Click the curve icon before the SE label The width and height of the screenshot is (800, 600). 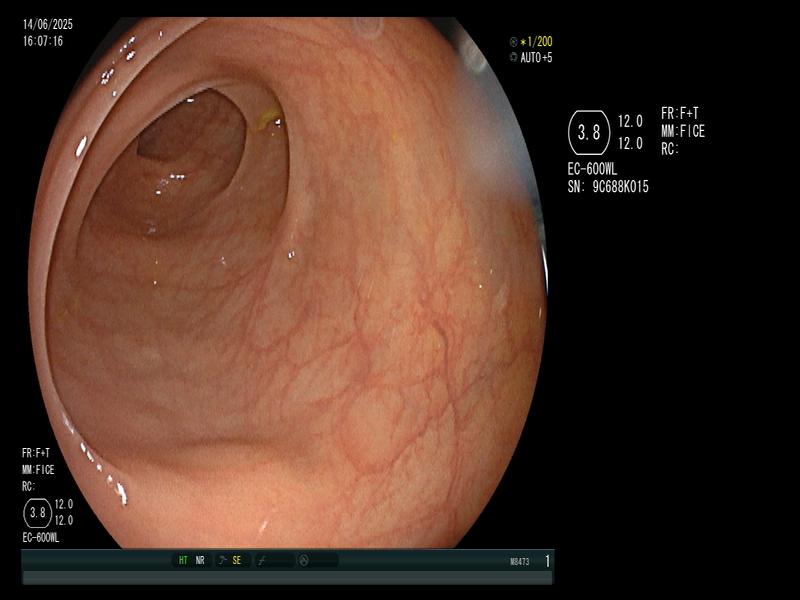(222, 561)
